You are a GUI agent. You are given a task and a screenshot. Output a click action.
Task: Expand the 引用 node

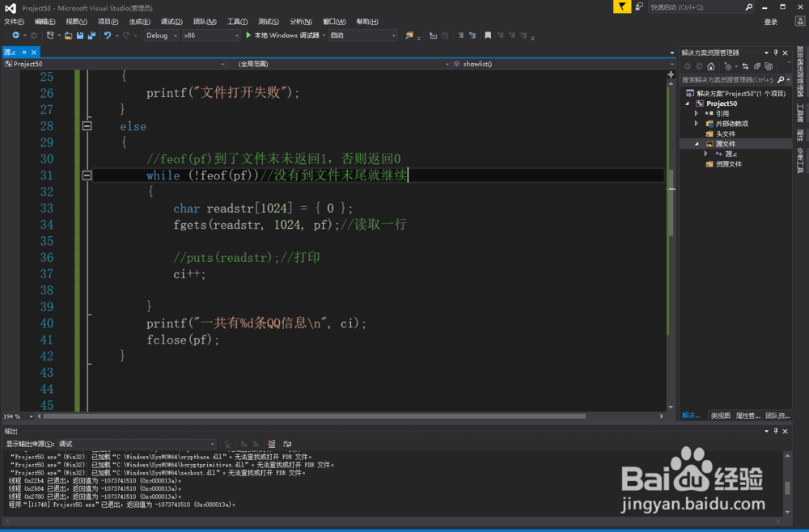pyautogui.click(x=696, y=113)
